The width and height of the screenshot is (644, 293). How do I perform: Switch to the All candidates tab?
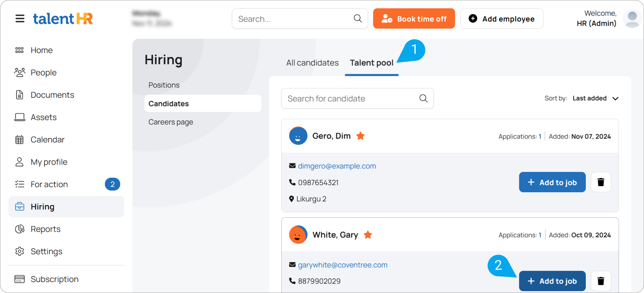coord(312,63)
